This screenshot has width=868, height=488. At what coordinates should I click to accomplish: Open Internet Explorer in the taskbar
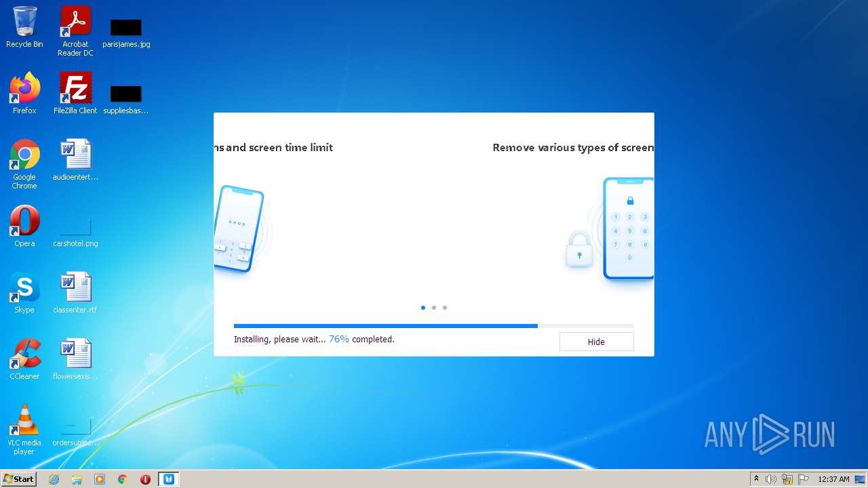(54, 479)
